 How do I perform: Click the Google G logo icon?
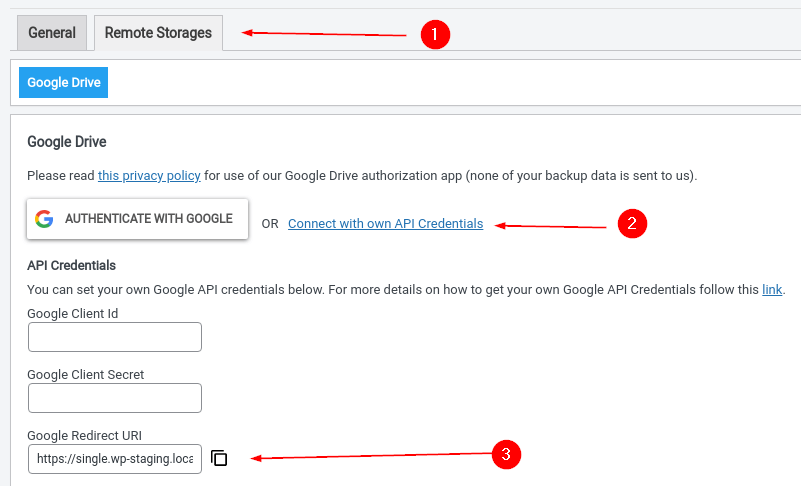click(44, 219)
